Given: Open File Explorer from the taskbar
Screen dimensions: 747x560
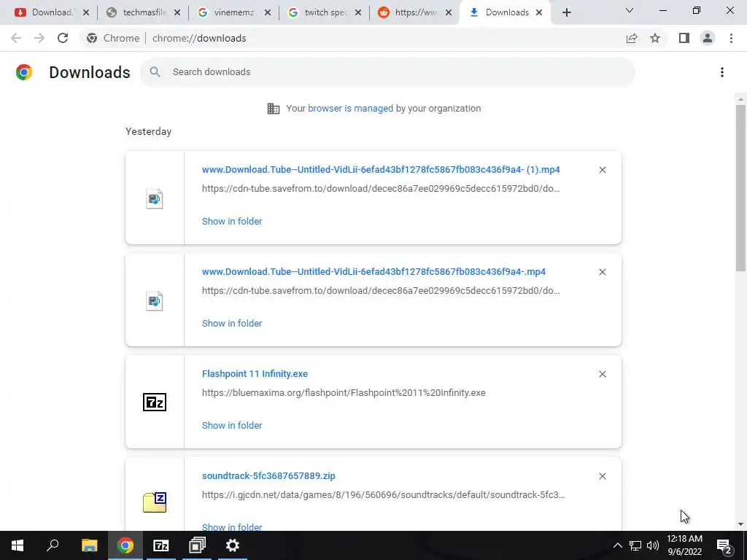Looking at the screenshot, I should [89, 545].
